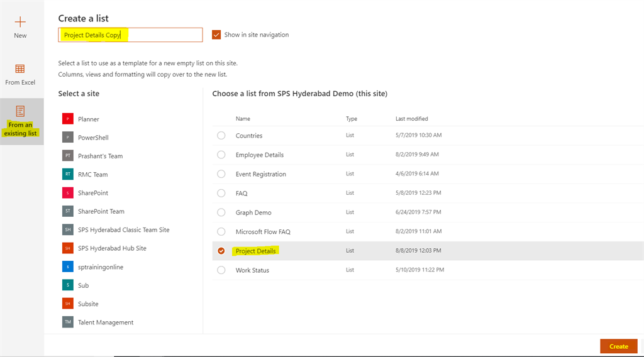The height and width of the screenshot is (357, 644).
Task: Click the Talent Management TM icon
Action: (x=68, y=322)
